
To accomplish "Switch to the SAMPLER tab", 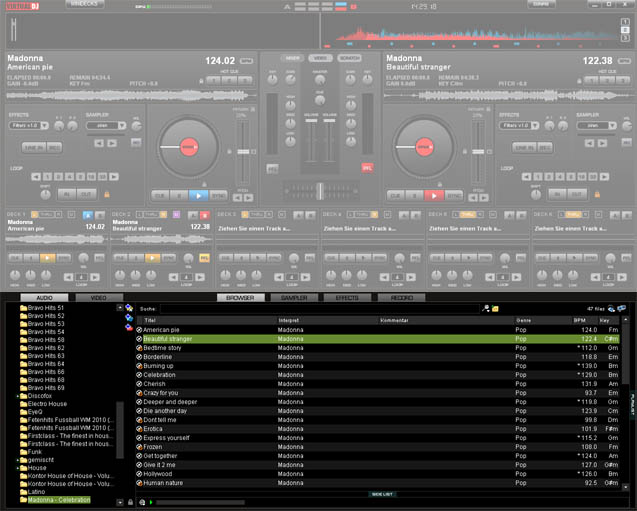I will point(294,298).
